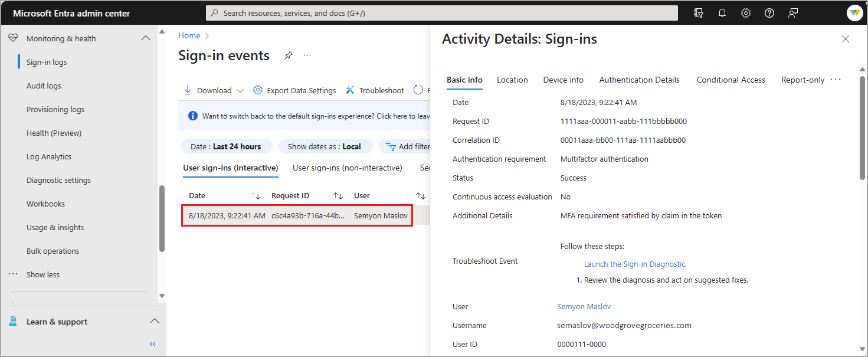This screenshot has width=868, height=357.
Task: Collapse the Learn & support section
Action: click(154, 322)
